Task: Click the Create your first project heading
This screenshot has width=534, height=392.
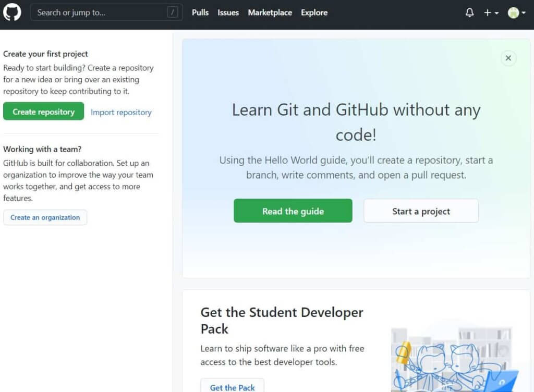Action: (46, 54)
